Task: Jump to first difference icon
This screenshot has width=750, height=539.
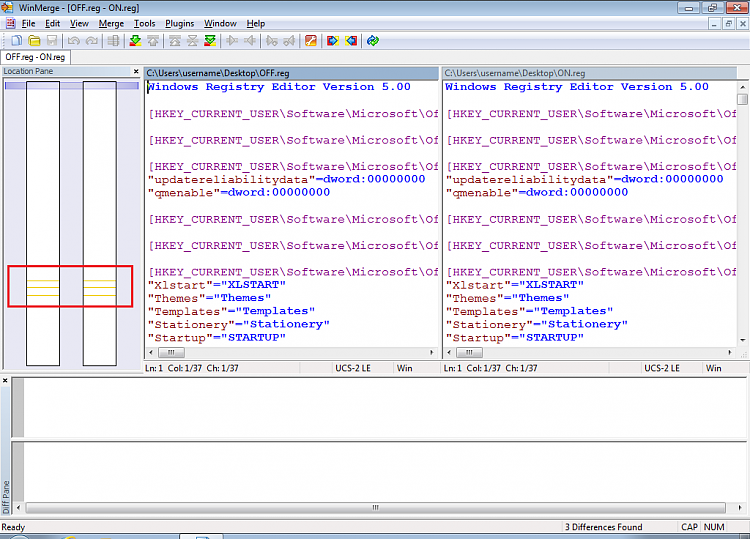Action: [175, 41]
